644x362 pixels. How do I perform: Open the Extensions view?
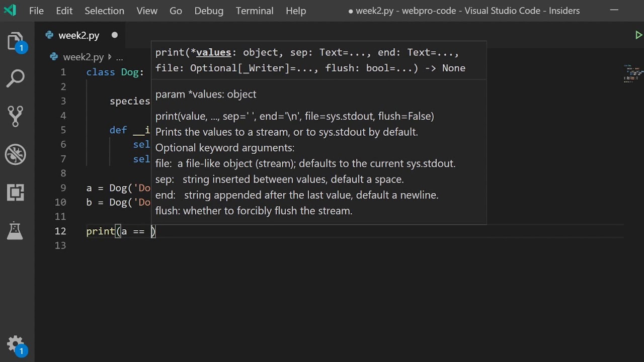16,192
